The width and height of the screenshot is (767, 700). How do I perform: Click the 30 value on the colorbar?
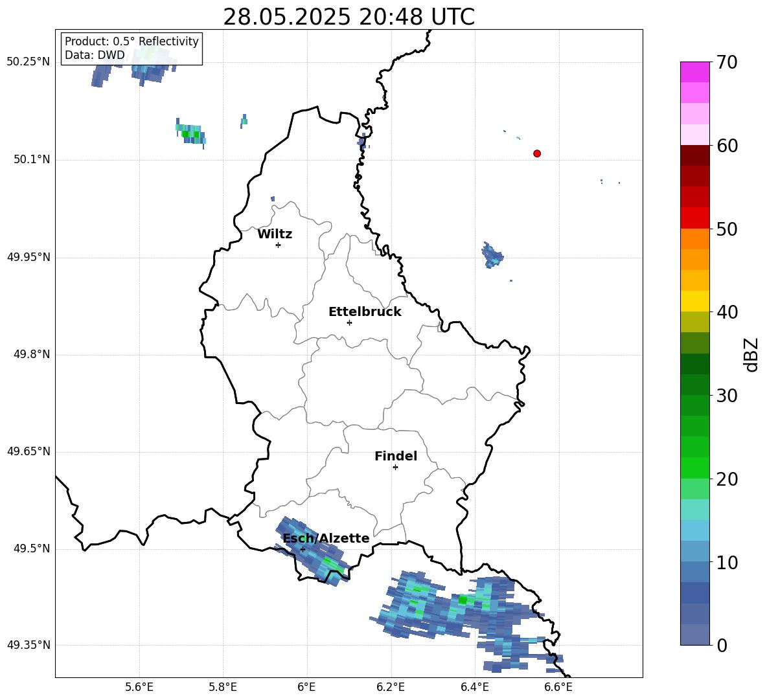pos(727,396)
